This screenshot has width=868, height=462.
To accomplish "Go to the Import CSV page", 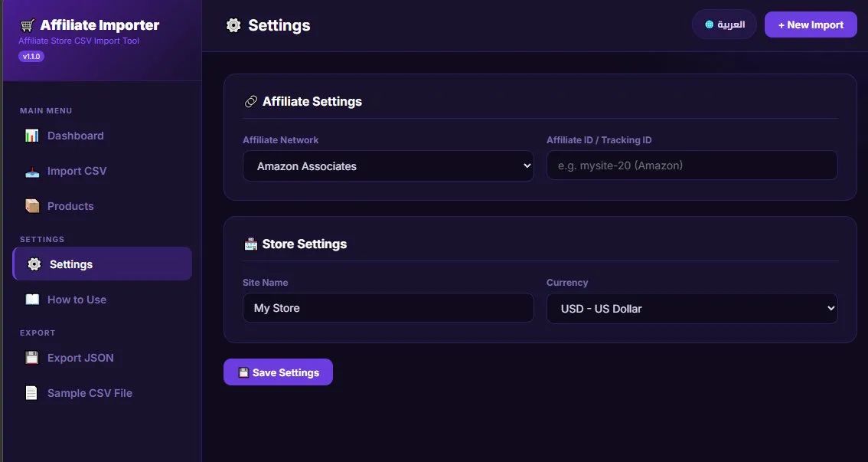I will [77, 171].
